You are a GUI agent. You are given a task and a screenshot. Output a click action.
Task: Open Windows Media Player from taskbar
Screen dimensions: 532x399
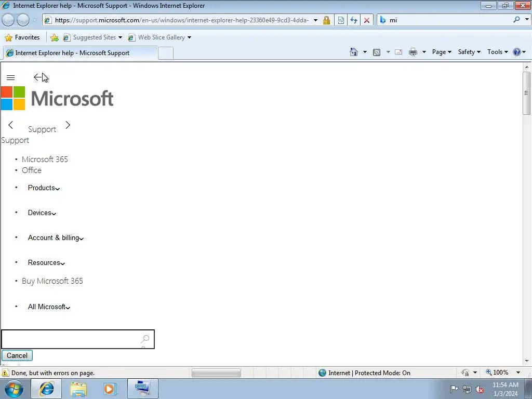110,389
